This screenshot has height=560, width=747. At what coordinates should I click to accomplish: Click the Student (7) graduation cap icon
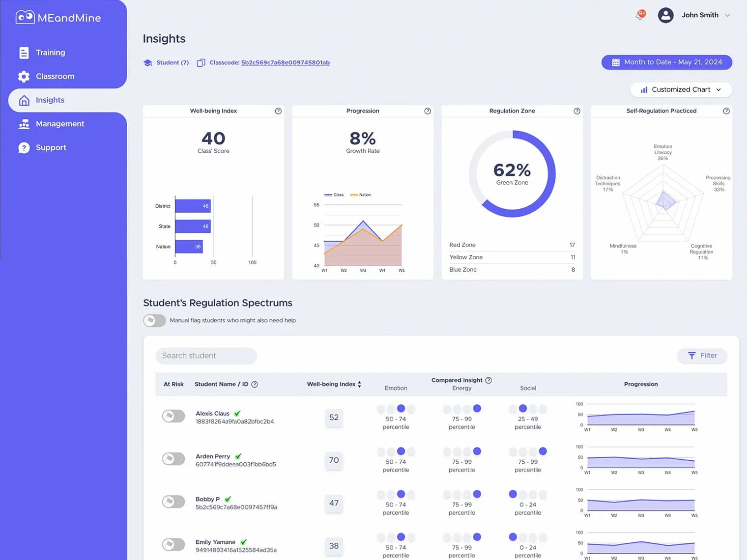(147, 63)
